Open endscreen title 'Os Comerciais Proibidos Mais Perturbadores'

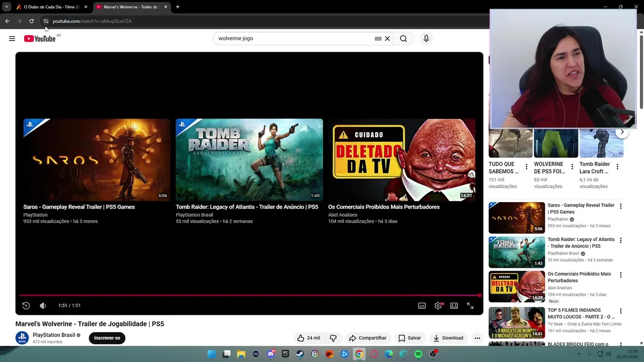click(384, 207)
